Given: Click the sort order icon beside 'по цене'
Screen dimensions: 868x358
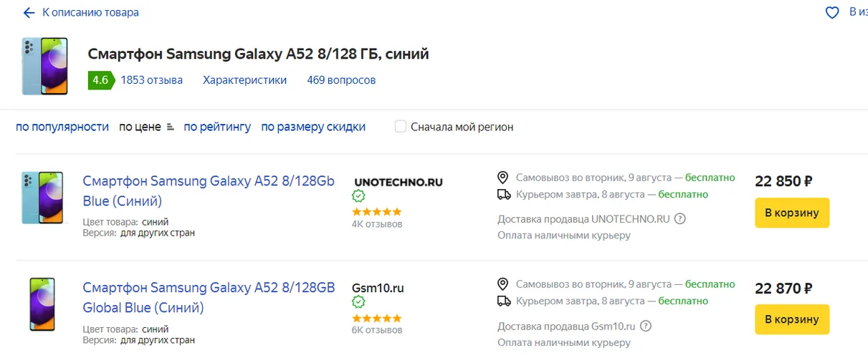Looking at the screenshot, I should tap(170, 127).
